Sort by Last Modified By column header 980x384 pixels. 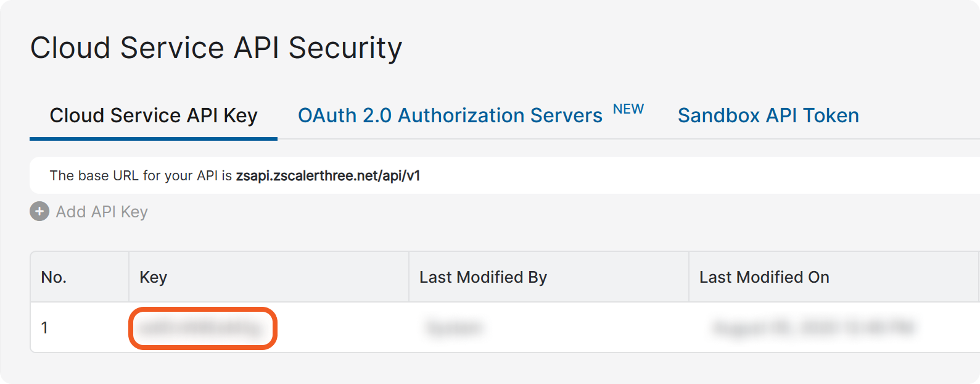[x=483, y=277]
